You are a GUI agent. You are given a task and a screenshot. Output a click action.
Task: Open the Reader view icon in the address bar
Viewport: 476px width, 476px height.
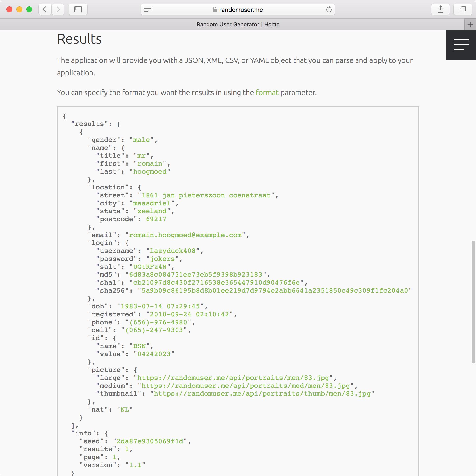(148, 10)
